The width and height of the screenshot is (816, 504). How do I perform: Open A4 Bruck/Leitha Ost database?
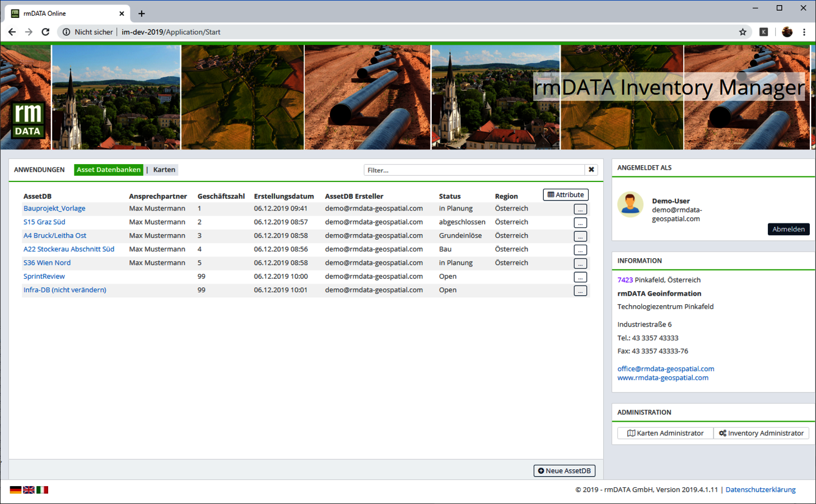[55, 235]
